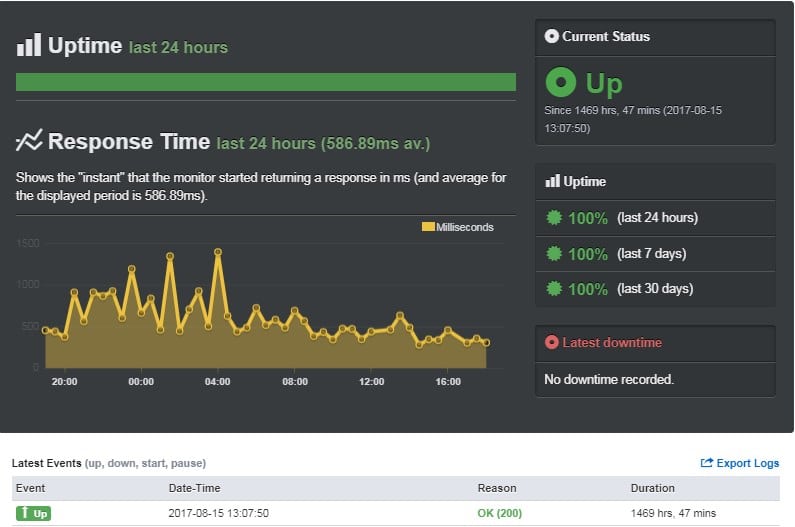Click the 08:00 axis label

295,381
